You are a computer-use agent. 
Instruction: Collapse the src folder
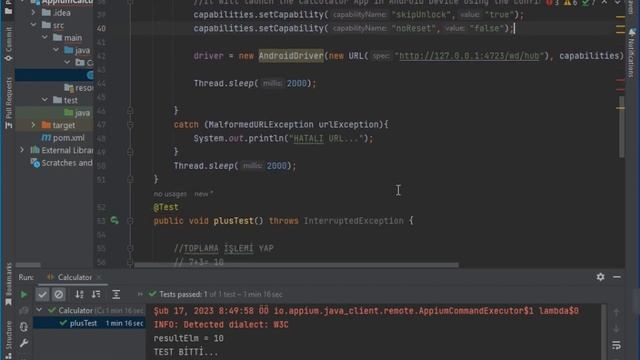[33, 25]
